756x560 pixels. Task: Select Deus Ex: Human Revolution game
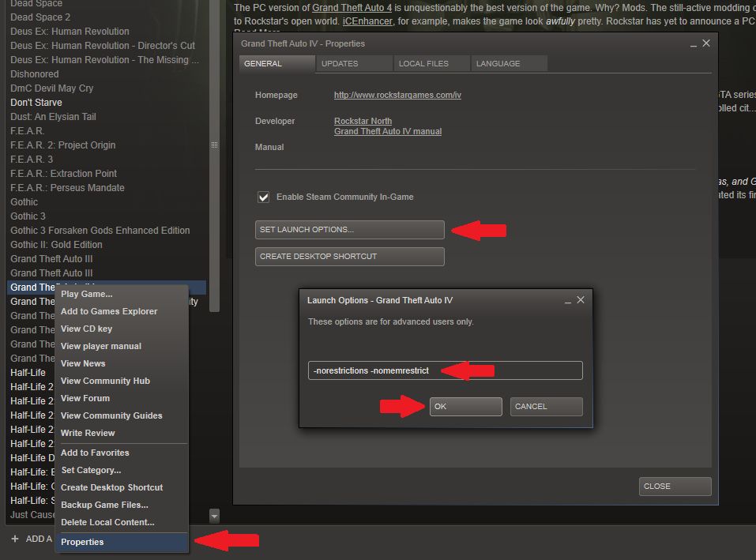70,32
